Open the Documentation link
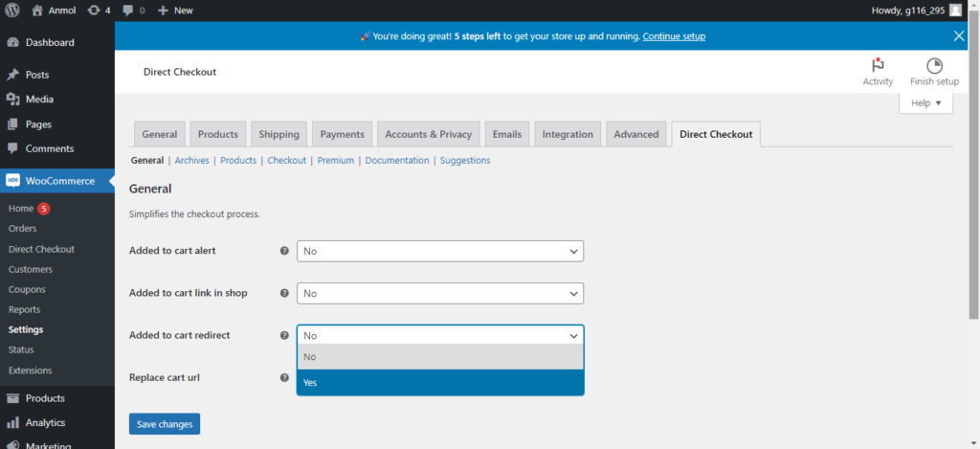 (397, 160)
